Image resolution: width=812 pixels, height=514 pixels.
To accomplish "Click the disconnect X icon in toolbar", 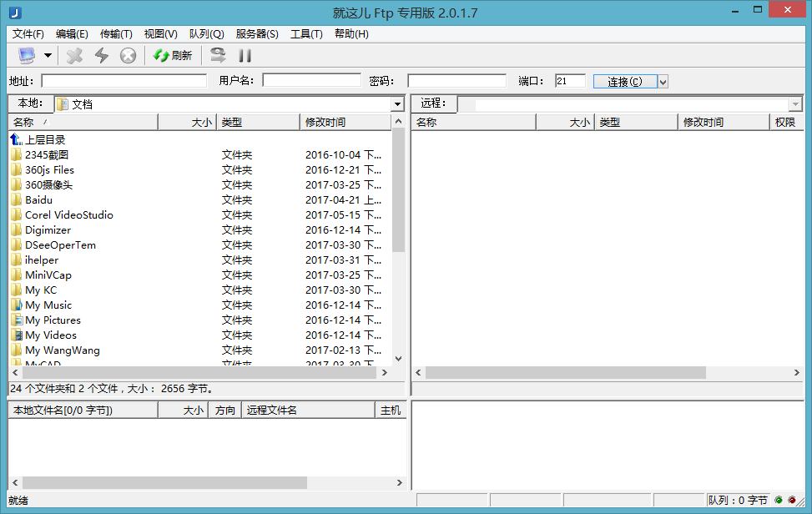I will [75, 56].
